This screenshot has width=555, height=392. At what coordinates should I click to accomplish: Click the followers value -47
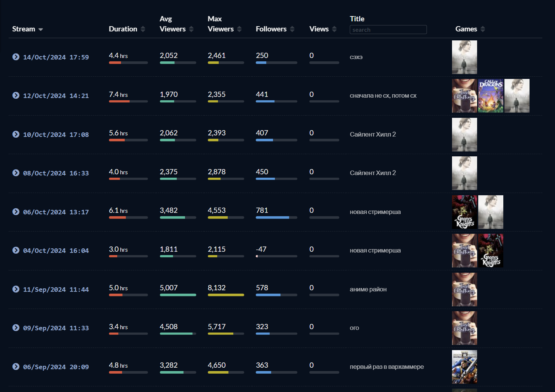(261, 249)
